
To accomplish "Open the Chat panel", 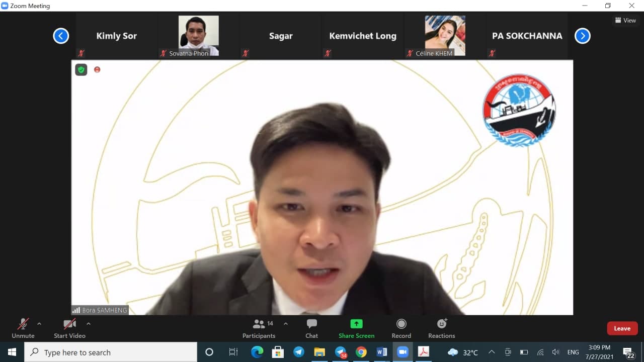I will coord(311,328).
